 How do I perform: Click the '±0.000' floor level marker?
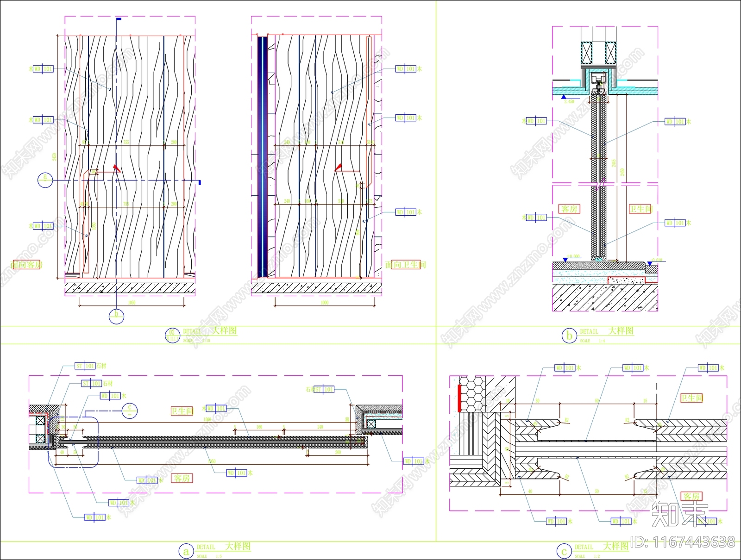pos(571,258)
